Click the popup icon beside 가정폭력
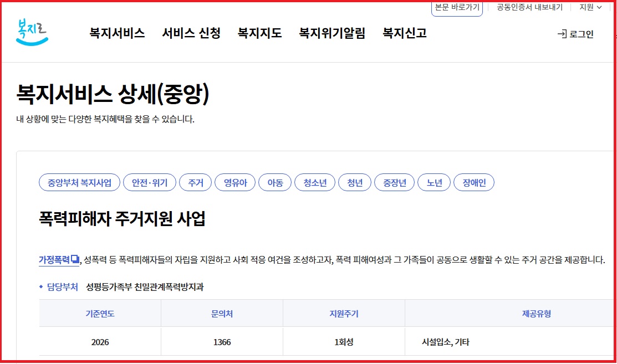This screenshot has width=617, height=364. click(75, 259)
